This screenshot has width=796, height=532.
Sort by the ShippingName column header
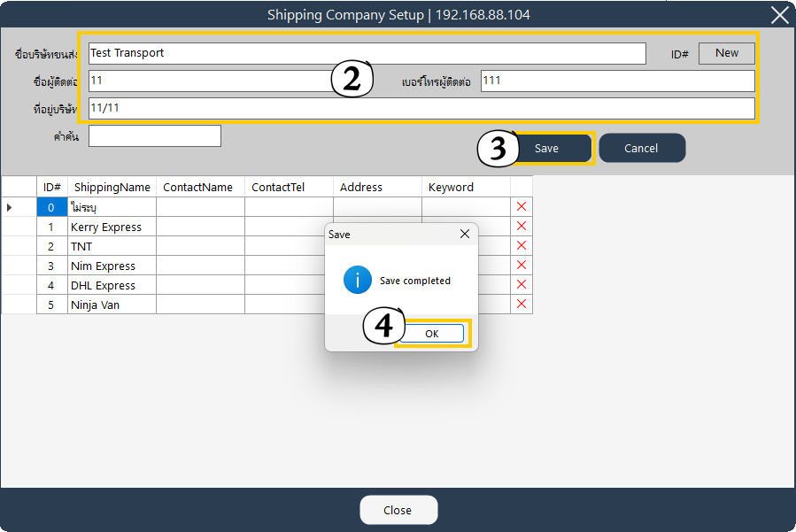coord(112,187)
